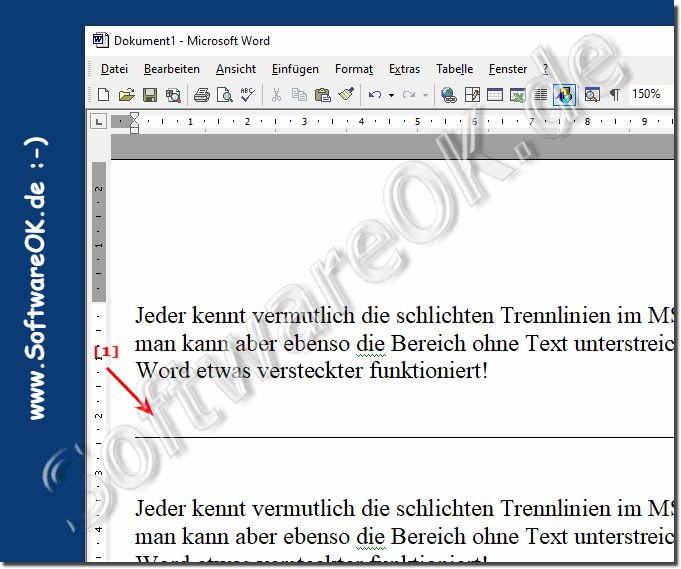The height and width of the screenshot is (569, 681).
Task: Click the tab stop type selector
Action: [99, 122]
